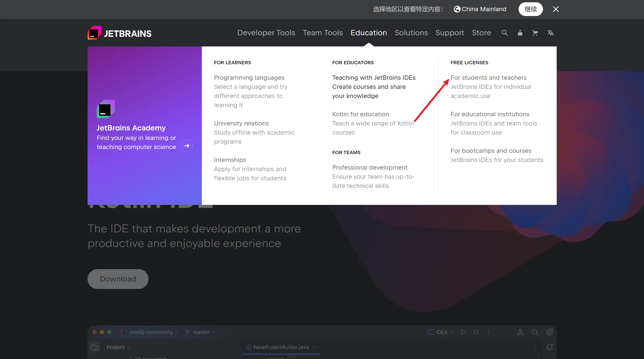644x359 pixels.
Task: Click the globe icon beside China Mainland
Action: pyautogui.click(x=457, y=9)
